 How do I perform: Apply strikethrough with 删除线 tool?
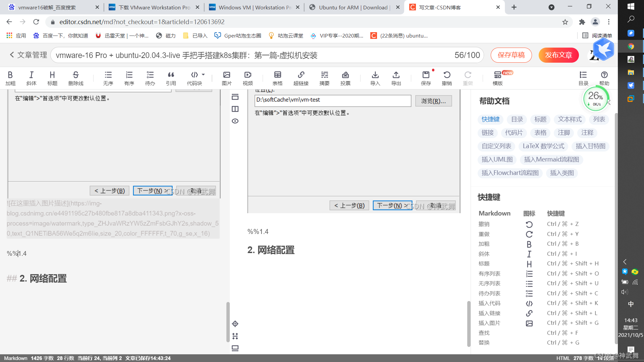point(76,78)
